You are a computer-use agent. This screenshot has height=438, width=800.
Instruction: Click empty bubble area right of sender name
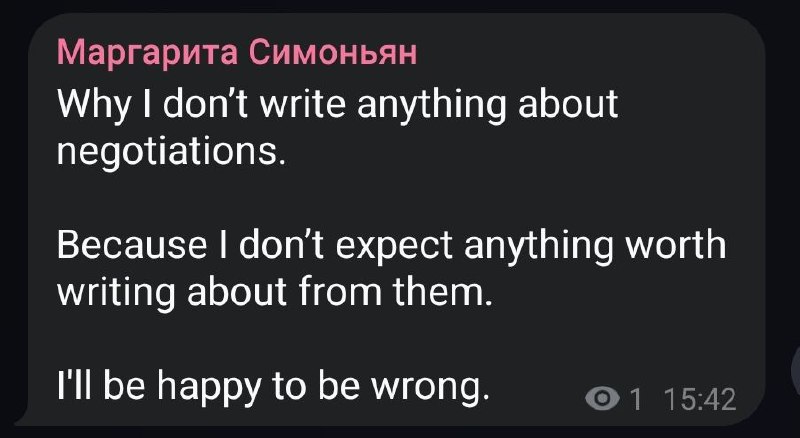pyautogui.click(x=580, y=52)
